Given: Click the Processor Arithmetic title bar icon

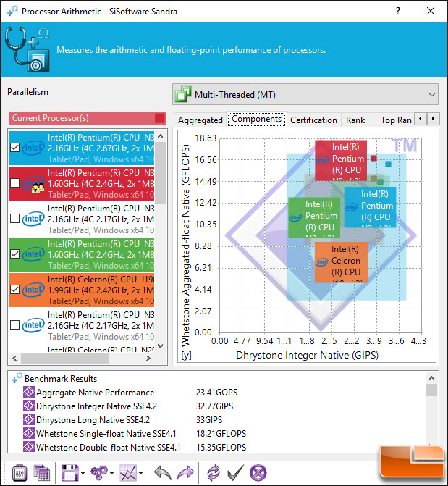Looking at the screenshot, I should [x=12, y=11].
